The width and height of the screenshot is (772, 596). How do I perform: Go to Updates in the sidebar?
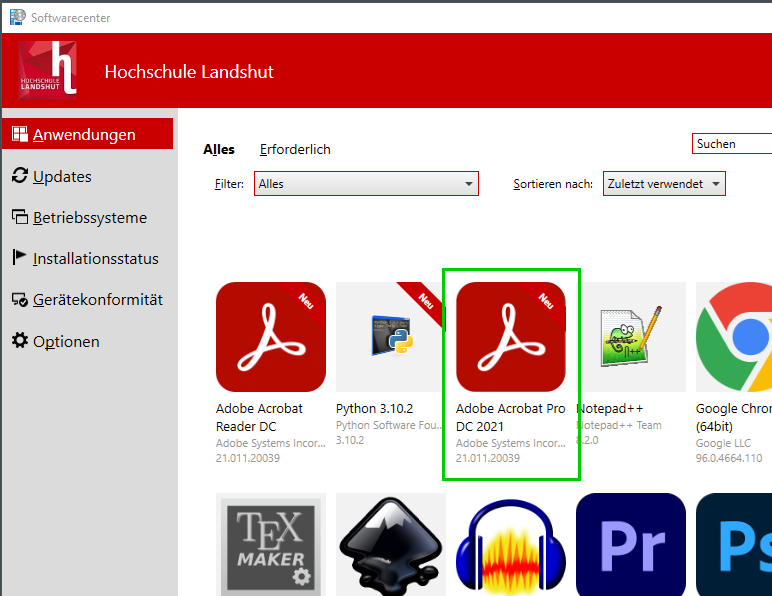click(x=62, y=176)
